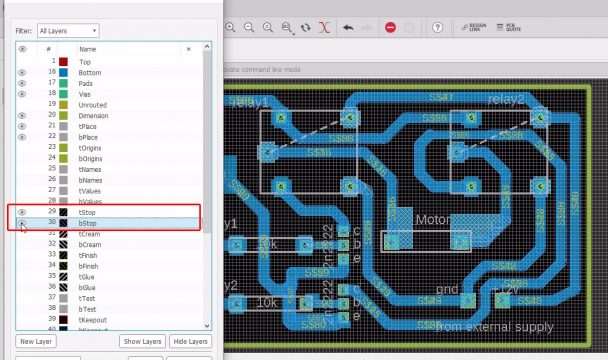Click the zoom select area icon
608x360 pixels.
[287, 28]
